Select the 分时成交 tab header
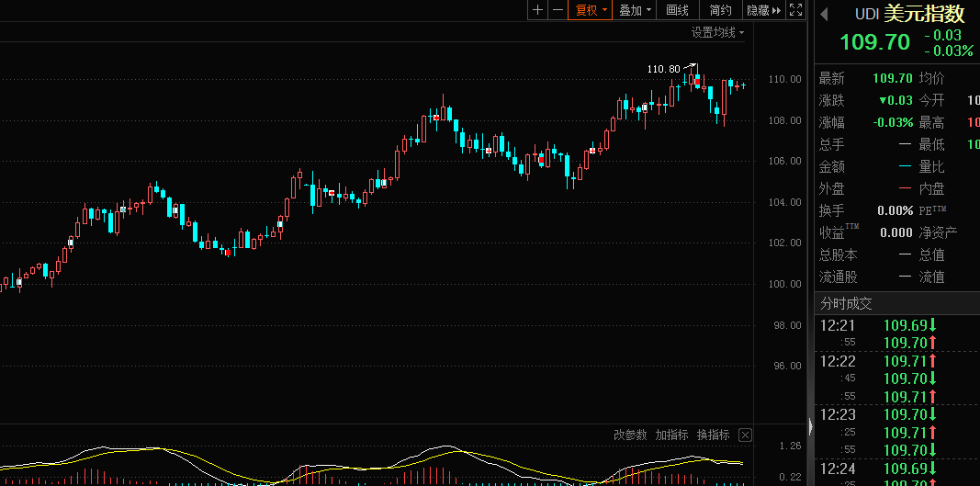 click(x=846, y=303)
